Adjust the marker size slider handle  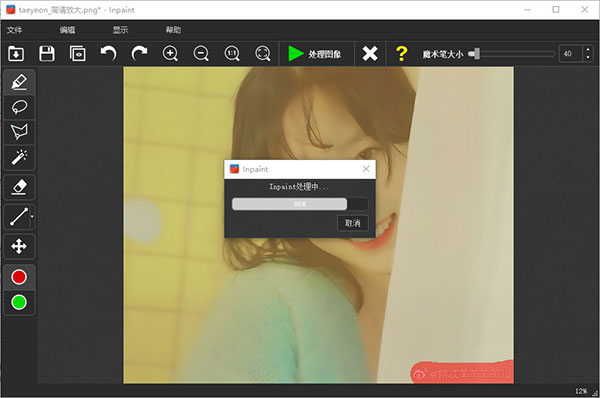point(476,54)
